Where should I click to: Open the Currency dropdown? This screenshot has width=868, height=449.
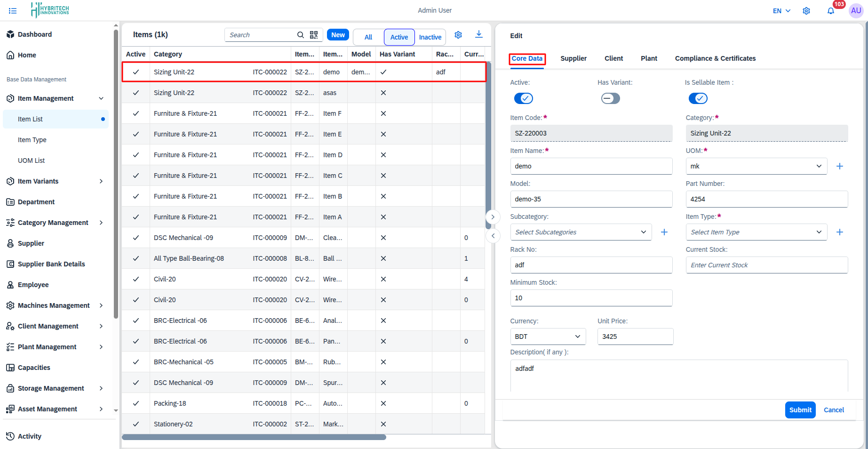pos(548,337)
